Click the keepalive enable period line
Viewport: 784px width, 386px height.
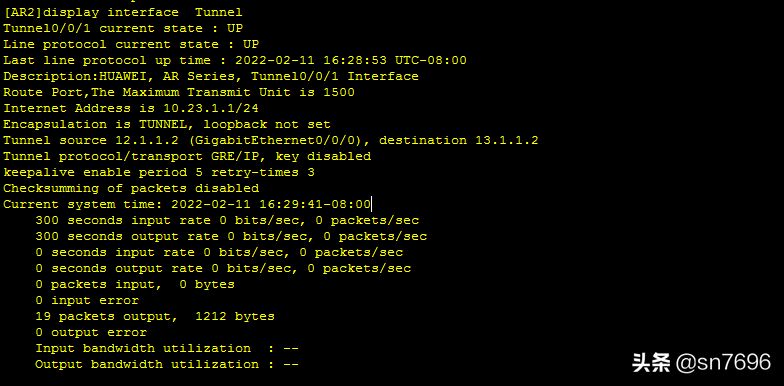[159, 172]
